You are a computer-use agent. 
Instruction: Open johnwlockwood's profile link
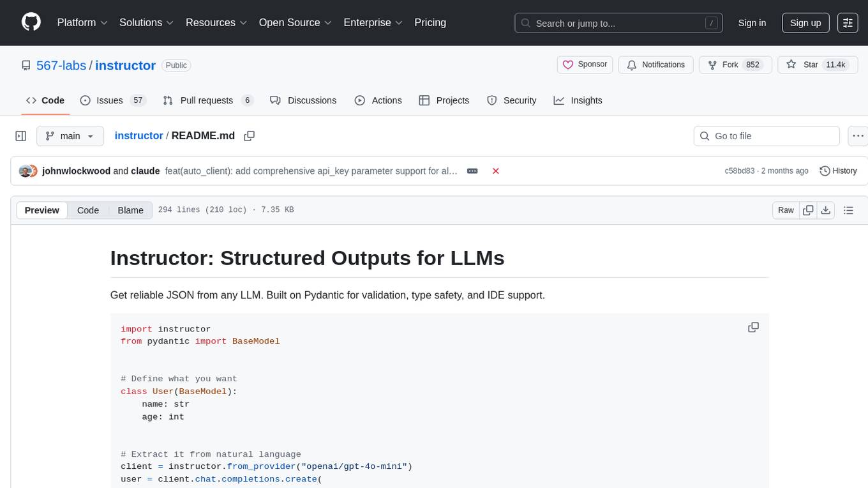coord(76,171)
